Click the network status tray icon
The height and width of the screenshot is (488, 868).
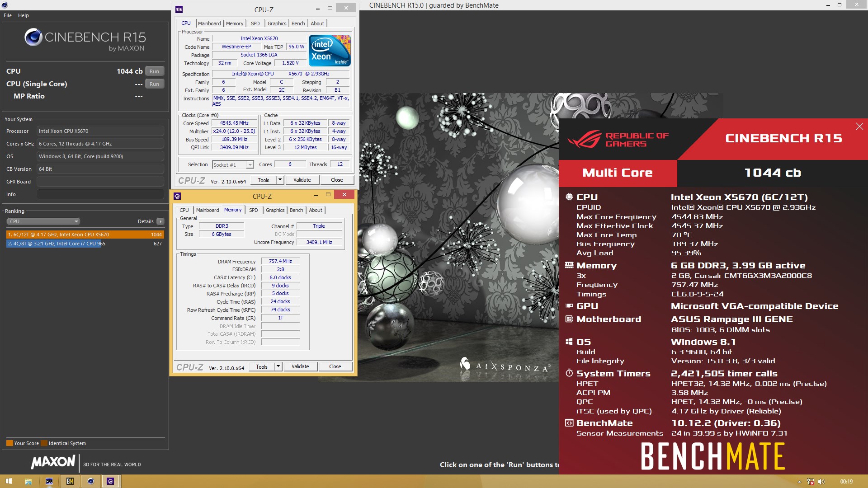811,482
